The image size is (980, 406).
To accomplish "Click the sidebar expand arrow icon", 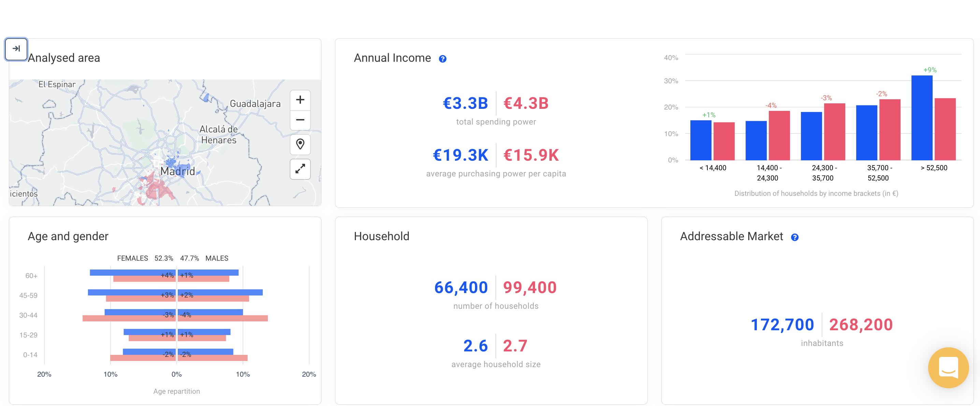I will click(x=16, y=49).
